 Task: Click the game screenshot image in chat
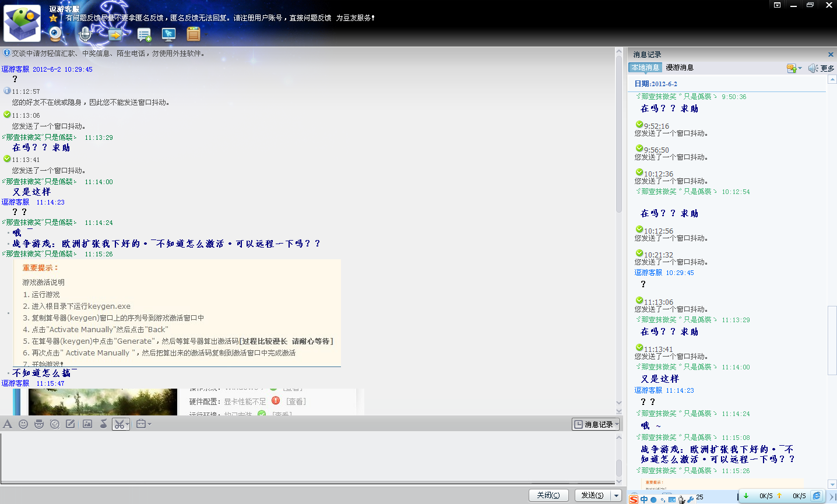coord(103,402)
